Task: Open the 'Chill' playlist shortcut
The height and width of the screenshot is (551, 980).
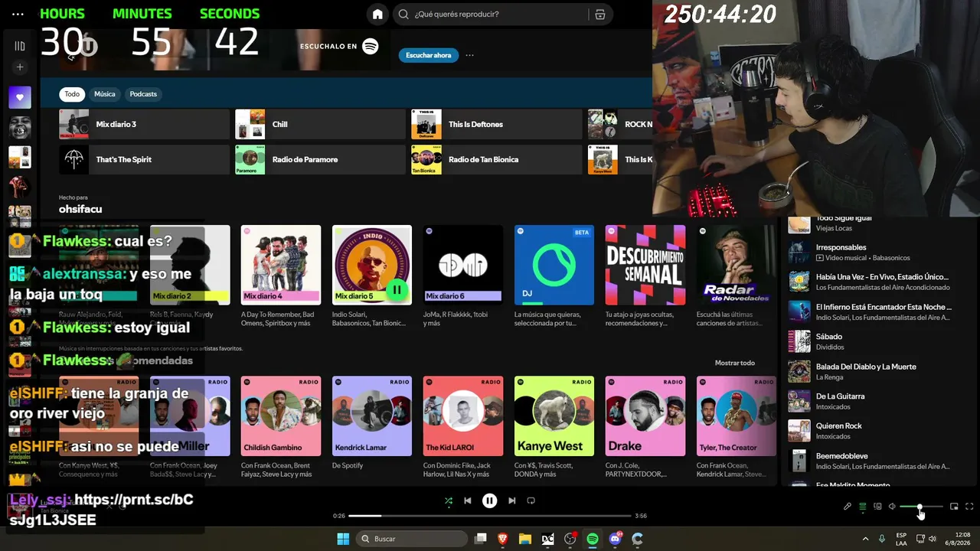Action: pyautogui.click(x=321, y=124)
